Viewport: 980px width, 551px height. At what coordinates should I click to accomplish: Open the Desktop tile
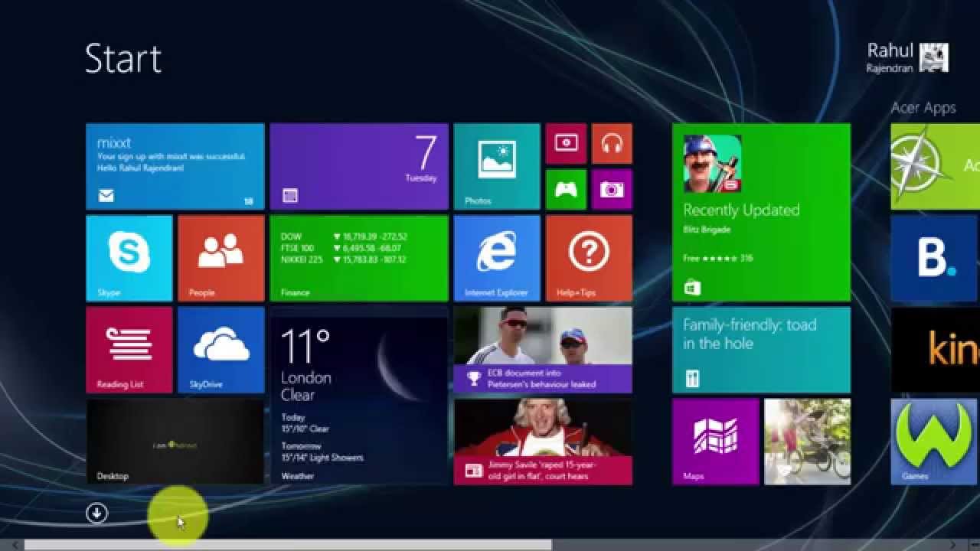click(x=175, y=442)
